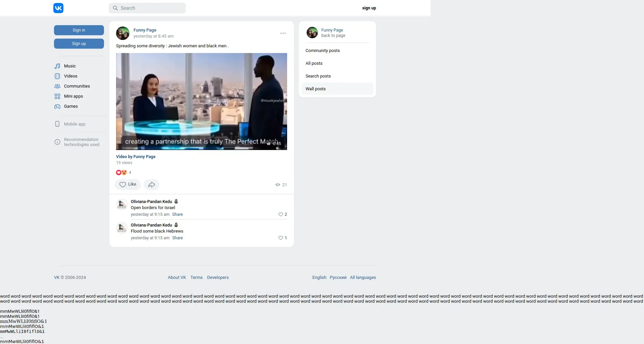
Task: Click the VK logo icon
Action: pos(58,8)
